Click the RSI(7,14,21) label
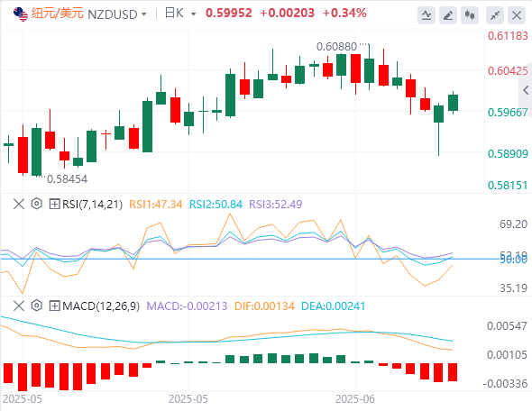 [92, 204]
